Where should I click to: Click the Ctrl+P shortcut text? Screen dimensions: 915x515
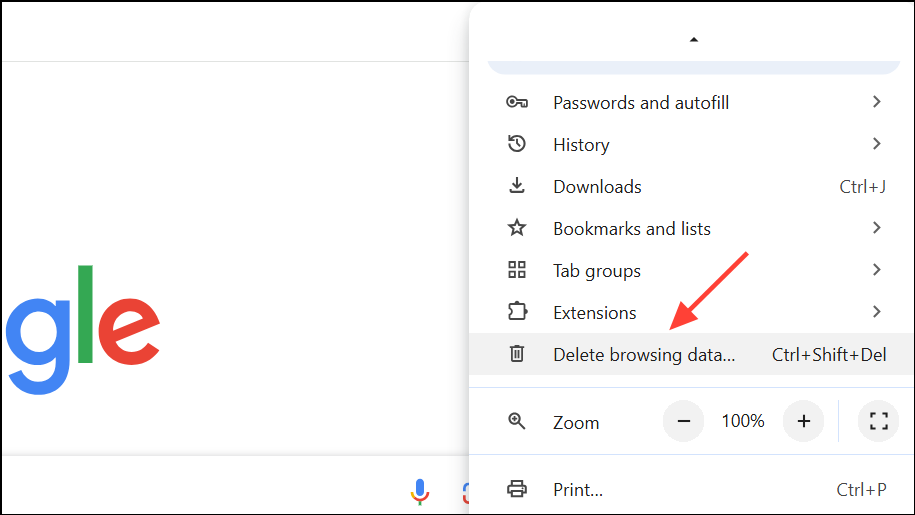pyautogui.click(x=861, y=489)
